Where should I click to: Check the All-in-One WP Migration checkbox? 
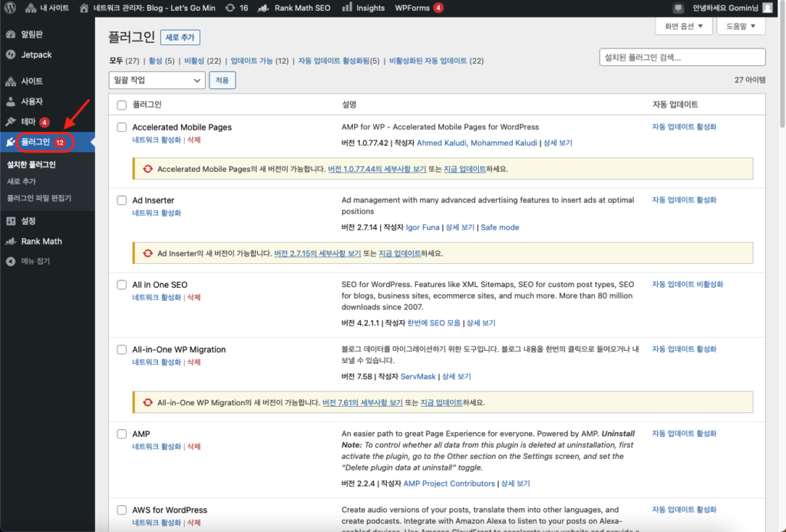(x=122, y=349)
